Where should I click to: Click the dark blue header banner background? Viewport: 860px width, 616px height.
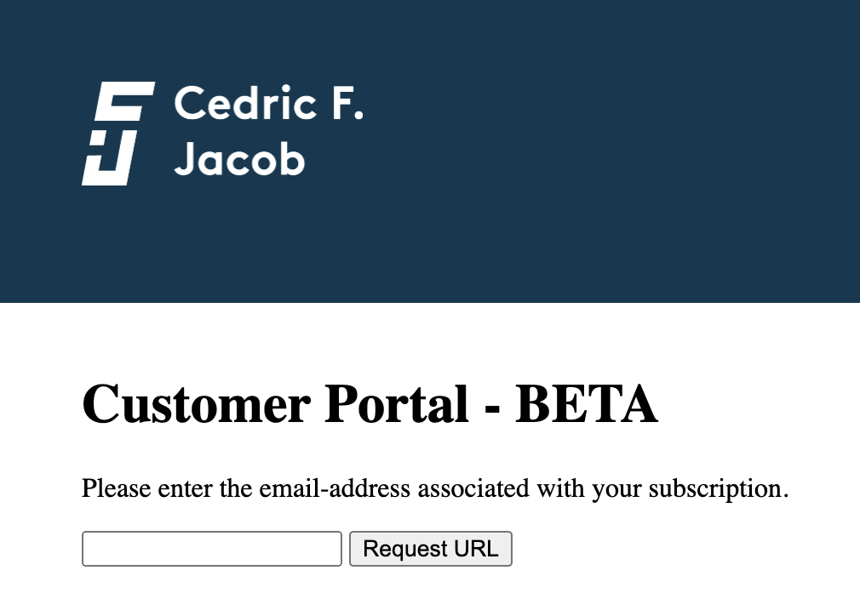click(x=613, y=153)
